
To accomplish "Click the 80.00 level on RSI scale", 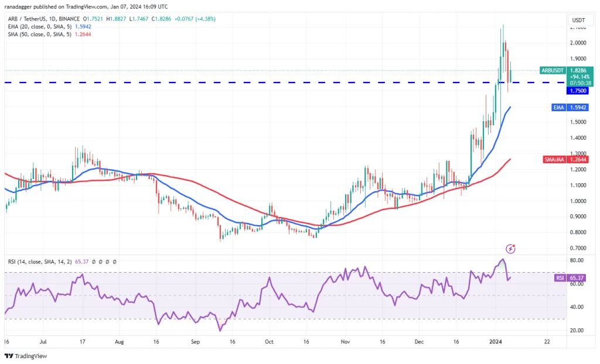I will tap(575, 260).
